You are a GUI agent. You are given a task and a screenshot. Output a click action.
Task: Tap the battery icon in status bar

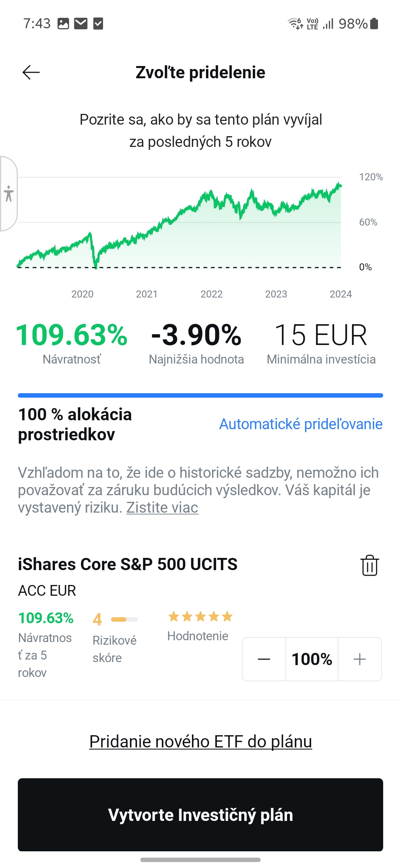click(374, 23)
